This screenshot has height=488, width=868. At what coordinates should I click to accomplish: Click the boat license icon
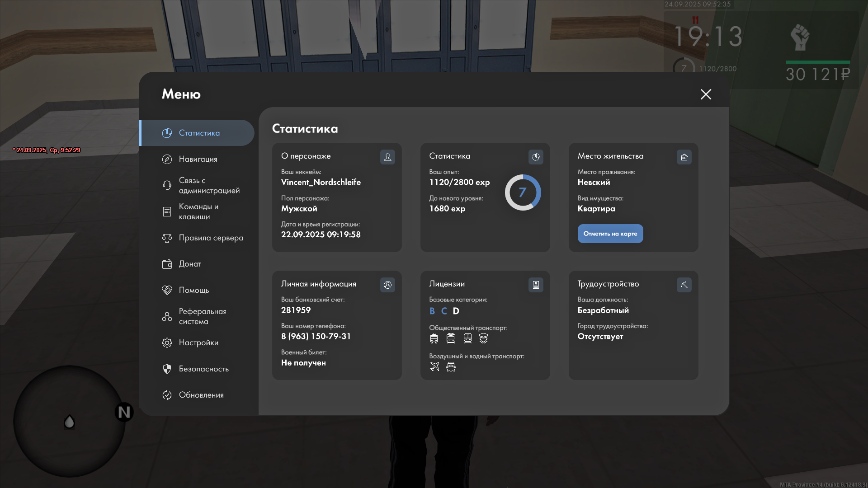(451, 367)
